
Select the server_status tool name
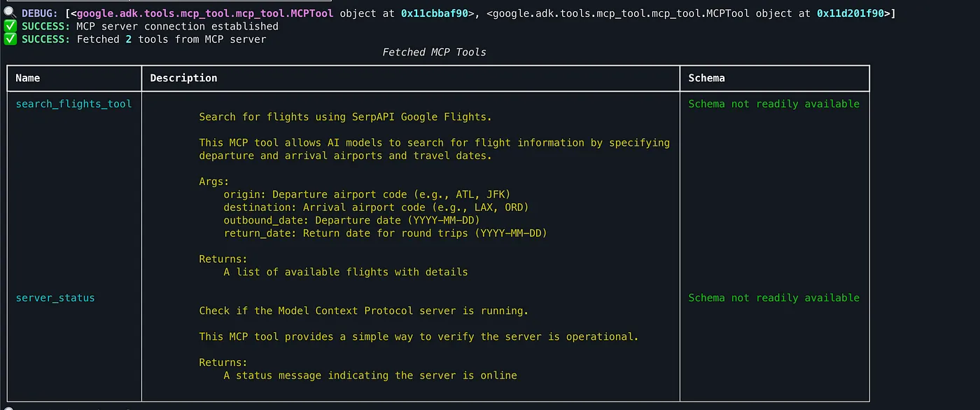pos(55,298)
